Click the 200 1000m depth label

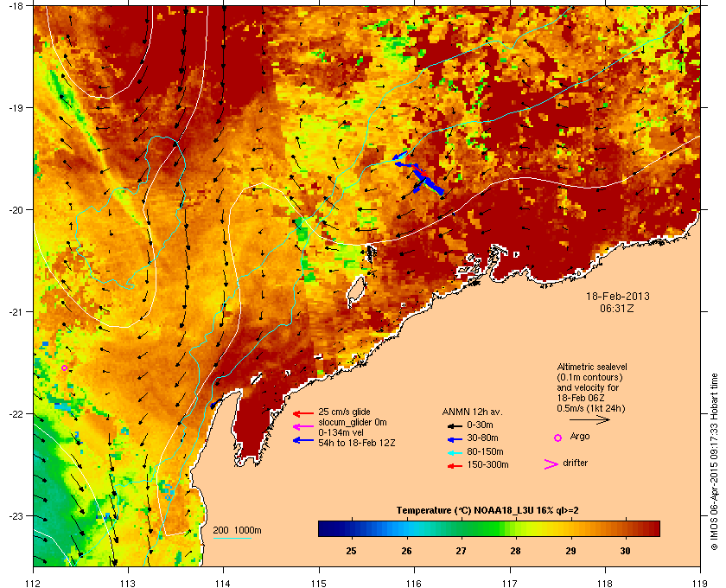[x=237, y=531]
